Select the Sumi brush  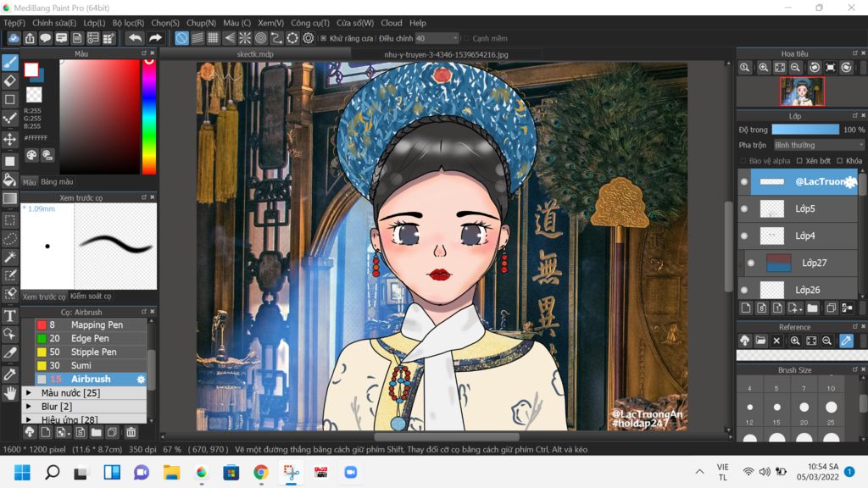pos(91,365)
